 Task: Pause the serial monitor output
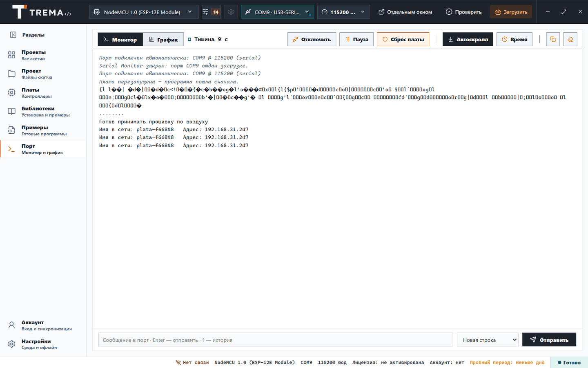356,39
